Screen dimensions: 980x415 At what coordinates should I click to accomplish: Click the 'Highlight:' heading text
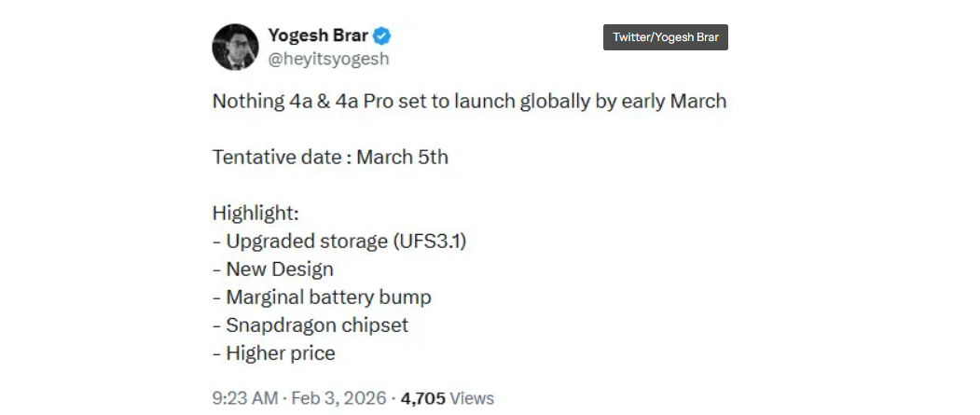(x=255, y=213)
